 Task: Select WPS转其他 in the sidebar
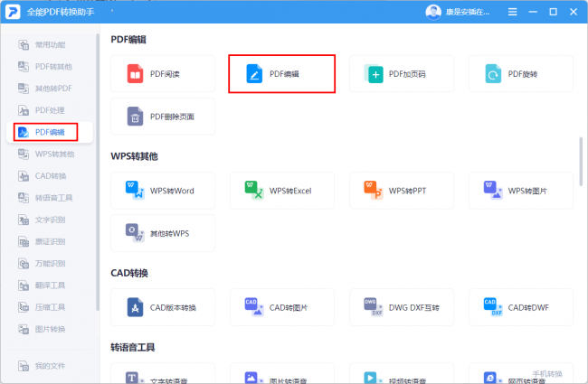(x=50, y=154)
